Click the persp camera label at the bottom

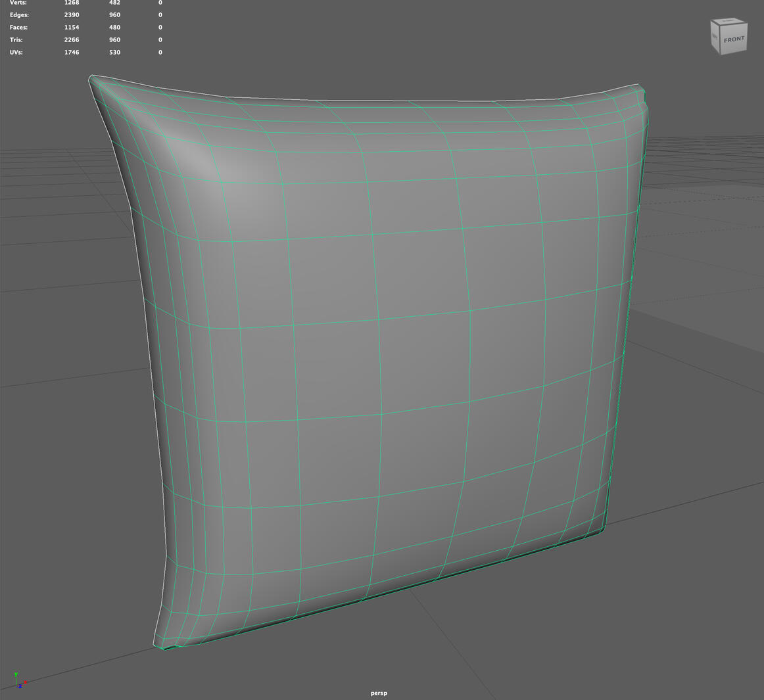[378, 692]
